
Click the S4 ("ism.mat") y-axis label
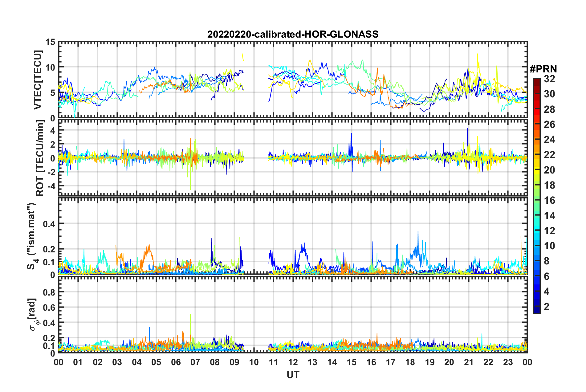tap(32, 236)
